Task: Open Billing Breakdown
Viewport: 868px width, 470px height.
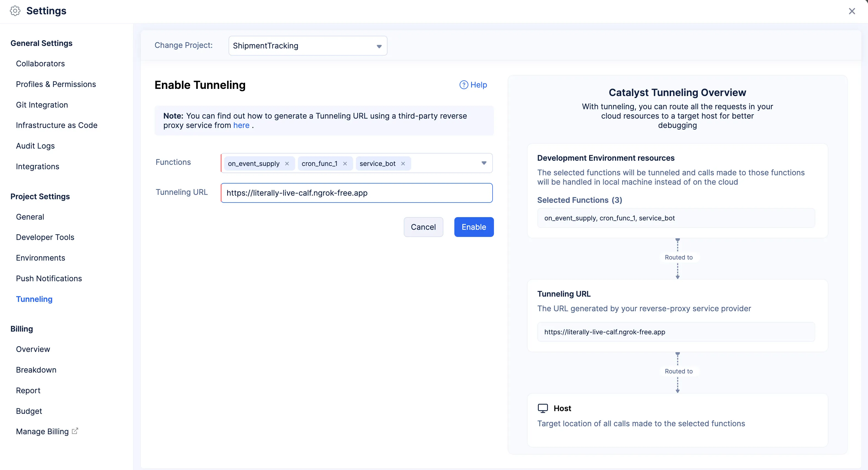Action: pyautogui.click(x=36, y=370)
